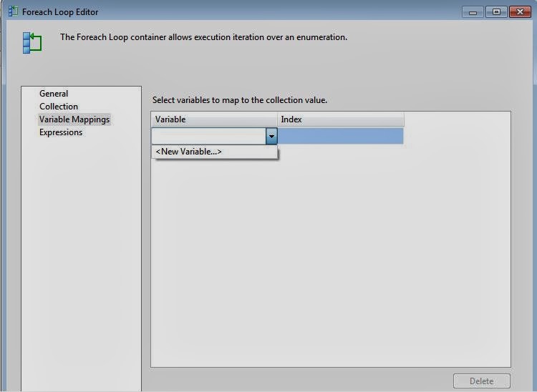Click the Index column header
Screen dimensions: 537x392
341,119
